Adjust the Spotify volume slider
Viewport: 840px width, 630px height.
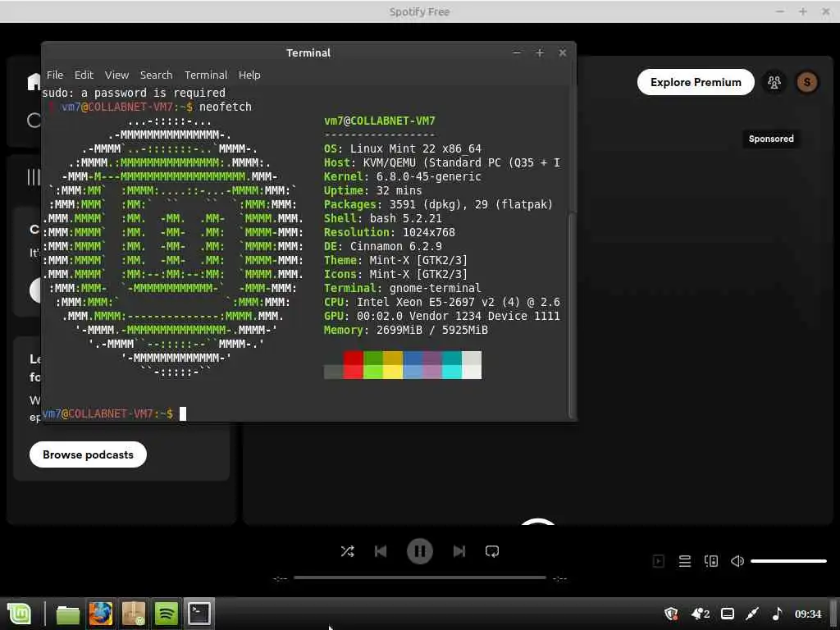tap(788, 561)
